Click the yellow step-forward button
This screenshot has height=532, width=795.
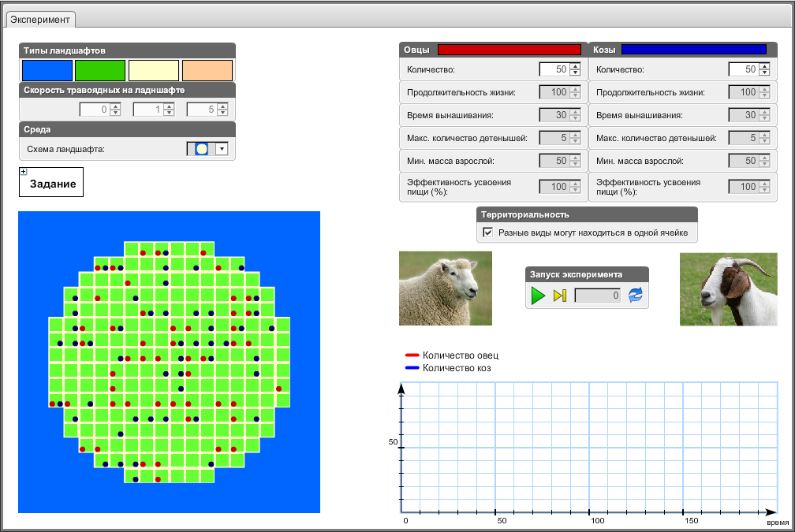[x=560, y=296]
